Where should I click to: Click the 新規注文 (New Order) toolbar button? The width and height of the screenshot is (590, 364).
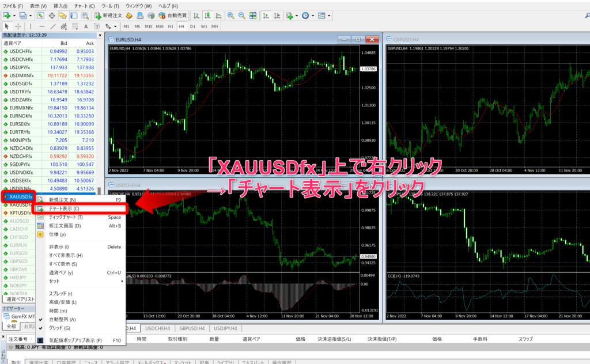coord(108,16)
